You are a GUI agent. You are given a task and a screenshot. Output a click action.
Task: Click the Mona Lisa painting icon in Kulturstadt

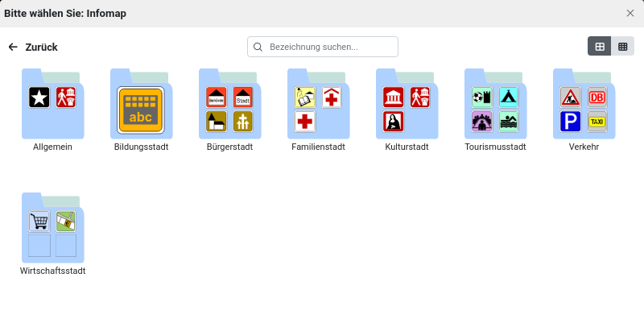click(394, 122)
